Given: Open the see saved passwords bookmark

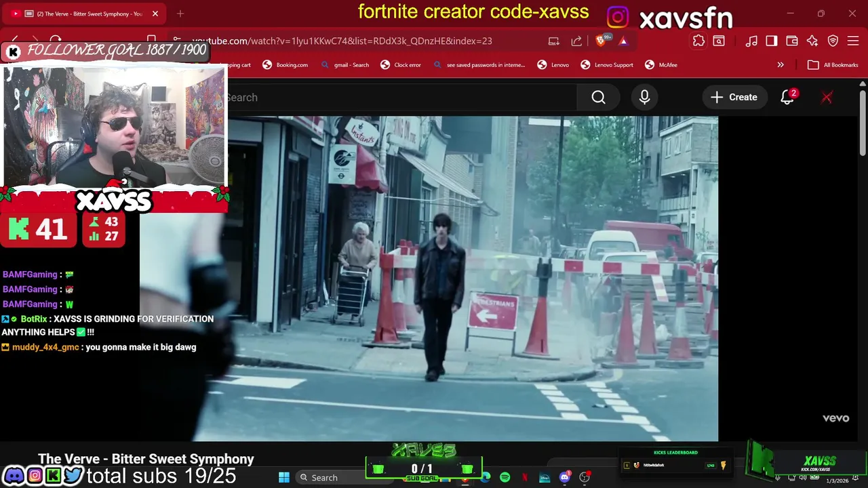Looking at the screenshot, I should pyautogui.click(x=479, y=65).
